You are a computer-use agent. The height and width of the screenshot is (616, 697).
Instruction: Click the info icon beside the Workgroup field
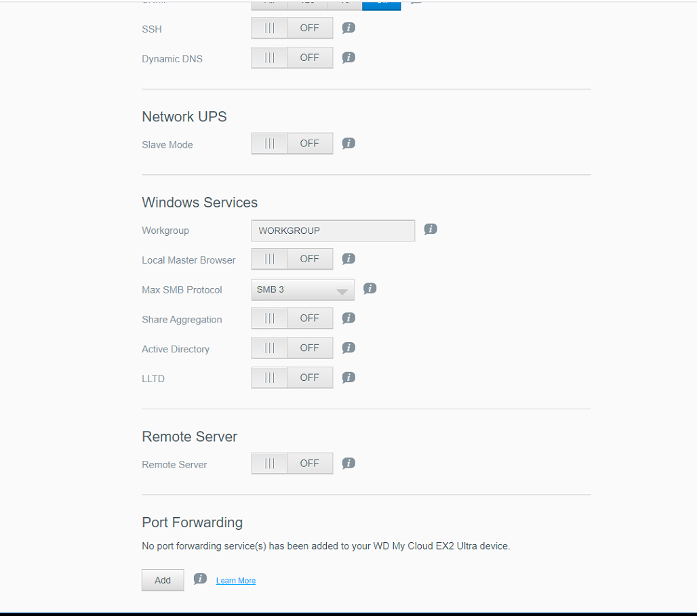[x=431, y=229]
